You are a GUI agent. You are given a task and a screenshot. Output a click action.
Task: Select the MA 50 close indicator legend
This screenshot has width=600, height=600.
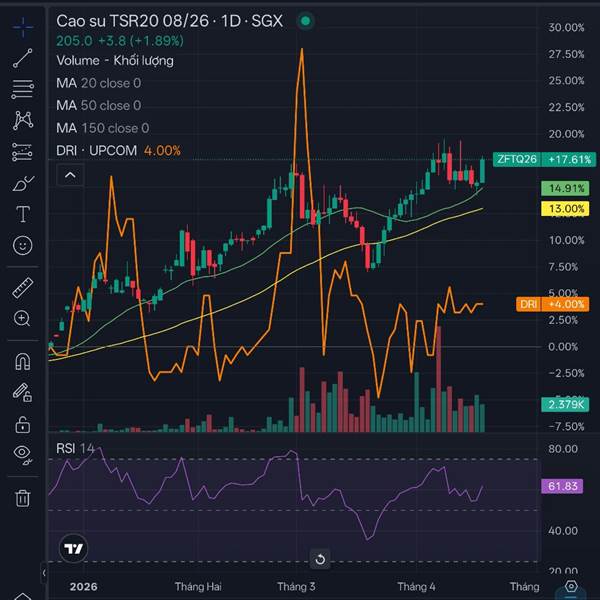click(98, 106)
